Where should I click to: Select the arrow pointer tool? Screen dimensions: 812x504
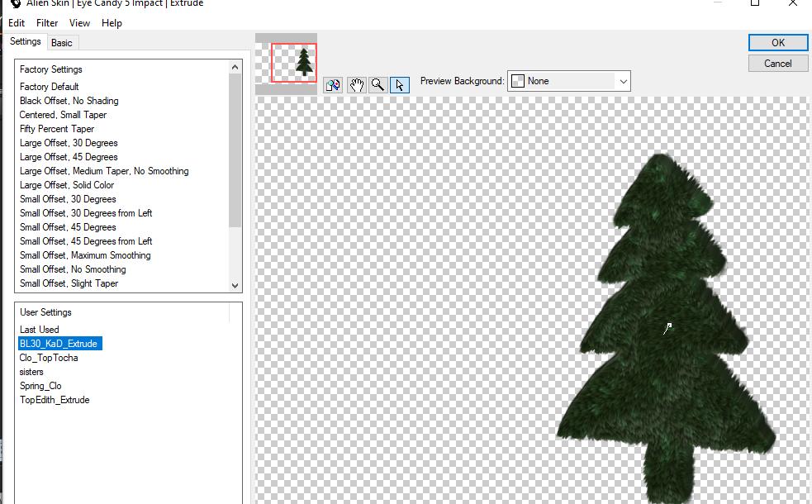tap(399, 84)
